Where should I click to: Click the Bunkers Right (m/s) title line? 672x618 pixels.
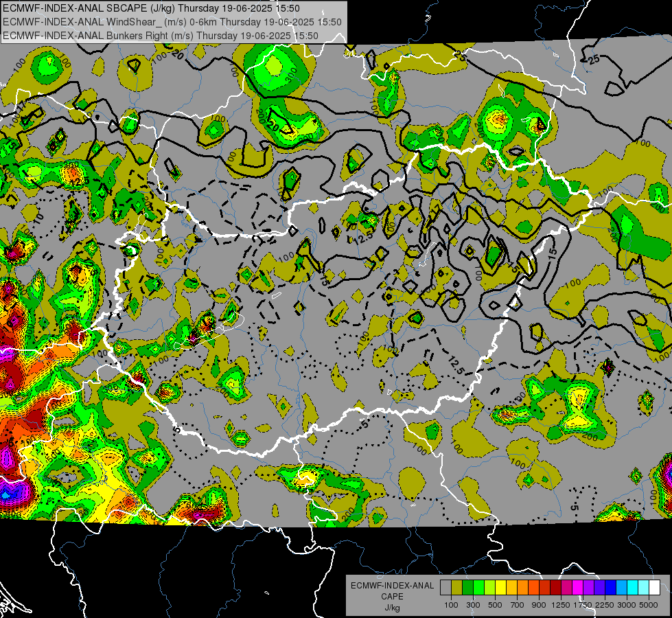[161, 36]
